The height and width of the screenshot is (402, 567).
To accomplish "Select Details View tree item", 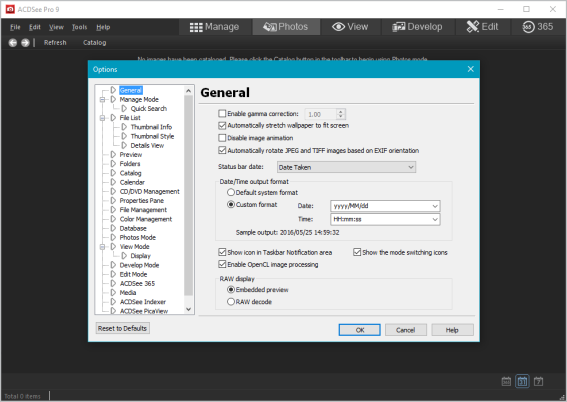I will pos(147,145).
